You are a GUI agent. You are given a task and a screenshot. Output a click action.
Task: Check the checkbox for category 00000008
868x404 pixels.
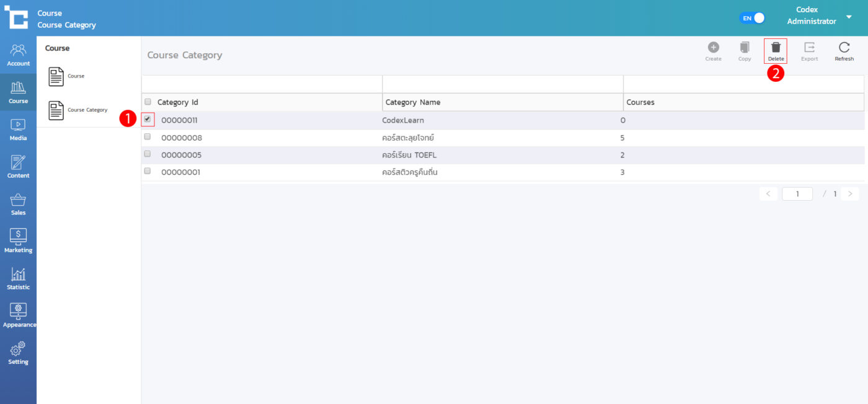click(x=148, y=136)
